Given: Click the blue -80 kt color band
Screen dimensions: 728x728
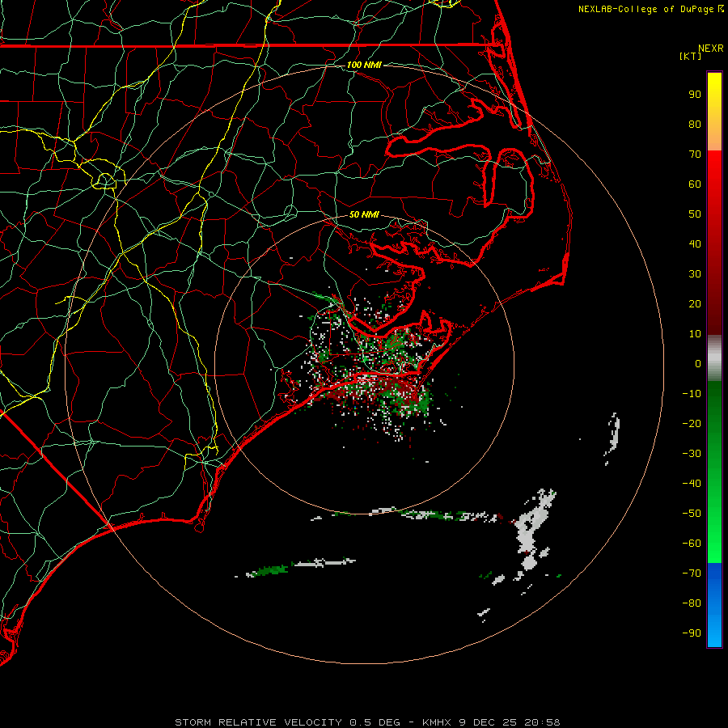Looking at the screenshot, I should point(714,603).
